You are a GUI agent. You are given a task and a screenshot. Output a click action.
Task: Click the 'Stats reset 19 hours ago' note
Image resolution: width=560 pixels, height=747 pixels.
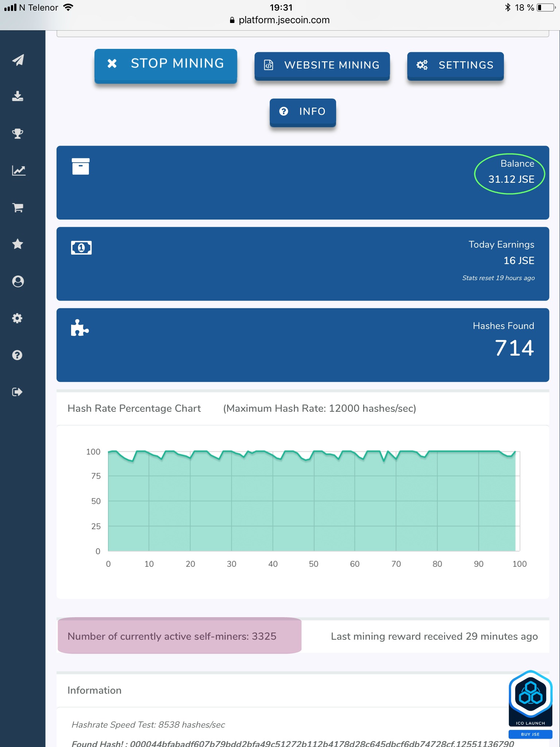pos(498,278)
